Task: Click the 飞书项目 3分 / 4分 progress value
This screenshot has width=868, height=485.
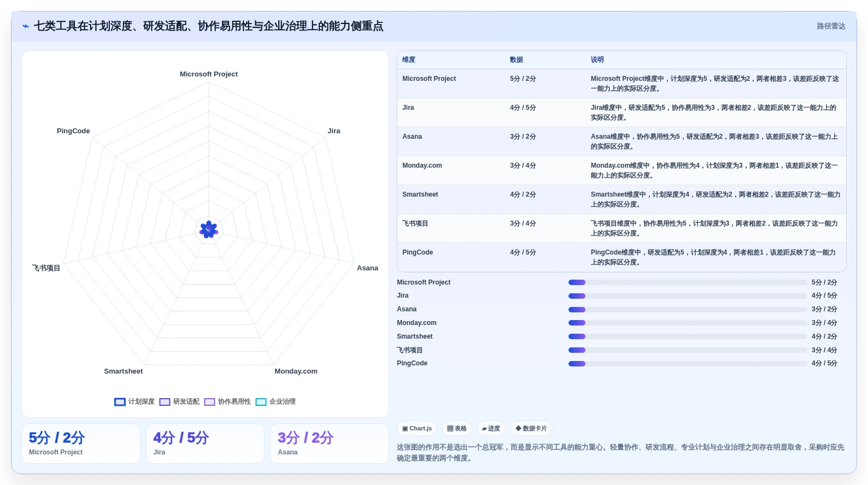Action: coord(824,350)
